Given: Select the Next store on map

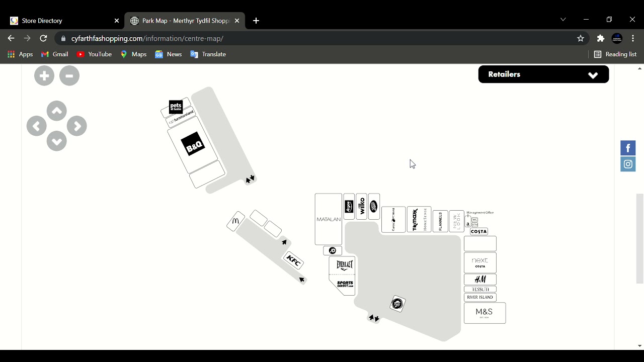Looking at the screenshot, I should 480,263.
